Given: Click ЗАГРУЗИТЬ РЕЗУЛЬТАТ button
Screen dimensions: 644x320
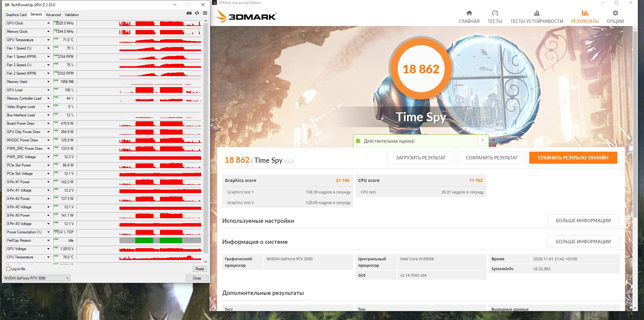Looking at the screenshot, I should [x=421, y=158].
